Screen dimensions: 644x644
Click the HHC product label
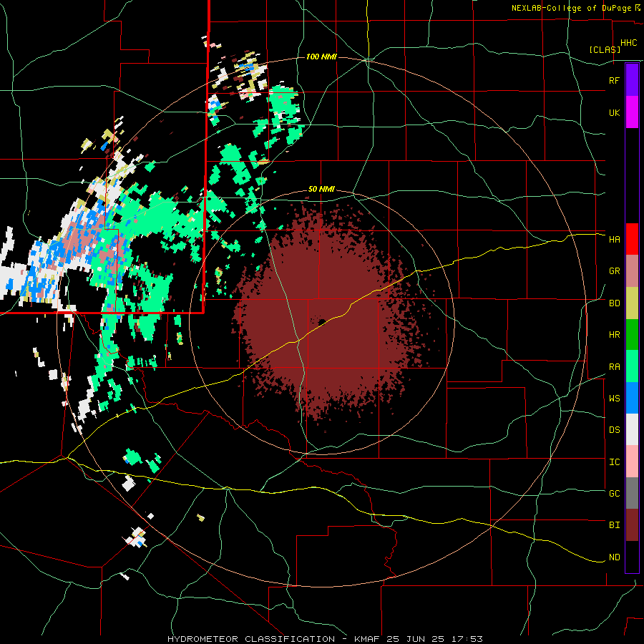click(628, 43)
